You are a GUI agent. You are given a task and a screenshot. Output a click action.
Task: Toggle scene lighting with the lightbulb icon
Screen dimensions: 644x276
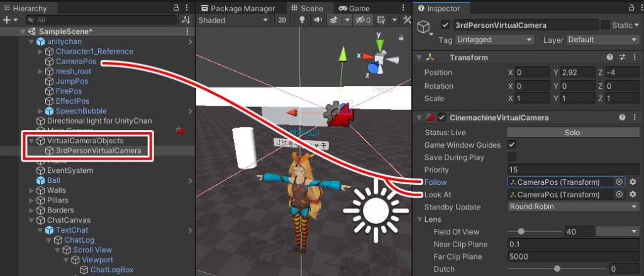pos(303,19)
